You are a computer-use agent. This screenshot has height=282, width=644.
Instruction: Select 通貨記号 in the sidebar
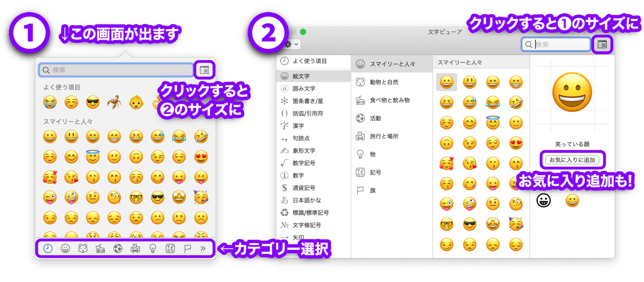[314, 188]
